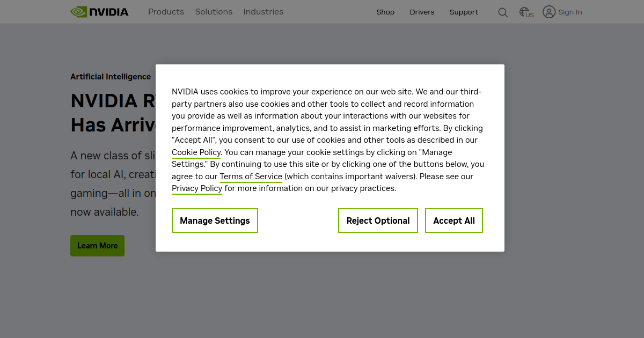Image resolution: width=644 pixels, height=338 pixels.
Task: Open the search magnifier icon
Action: 503,12
